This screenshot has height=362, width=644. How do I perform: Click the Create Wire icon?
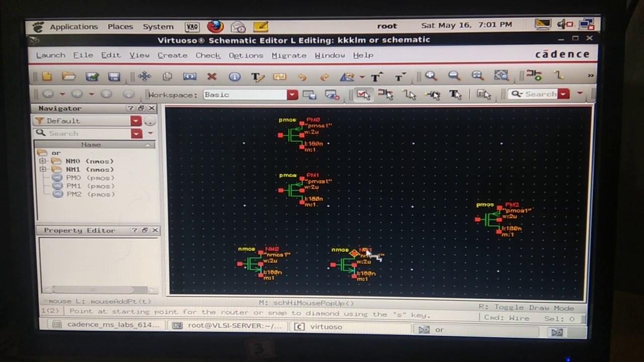click(558, 75)
